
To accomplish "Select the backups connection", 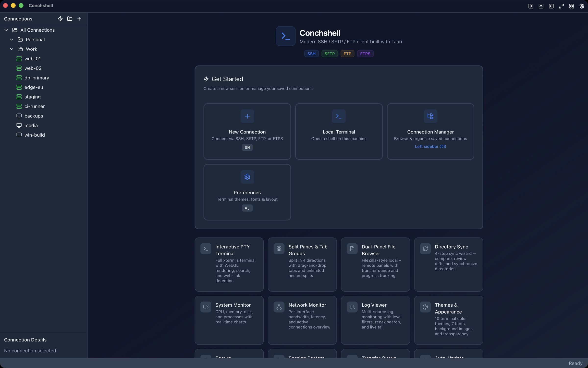I will tap(44, 116).
